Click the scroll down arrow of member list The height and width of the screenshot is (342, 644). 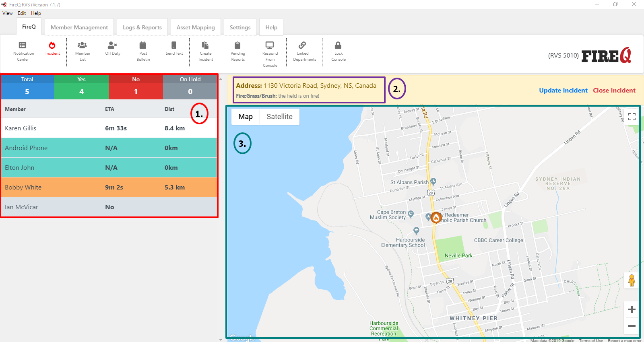click(221, 340)
